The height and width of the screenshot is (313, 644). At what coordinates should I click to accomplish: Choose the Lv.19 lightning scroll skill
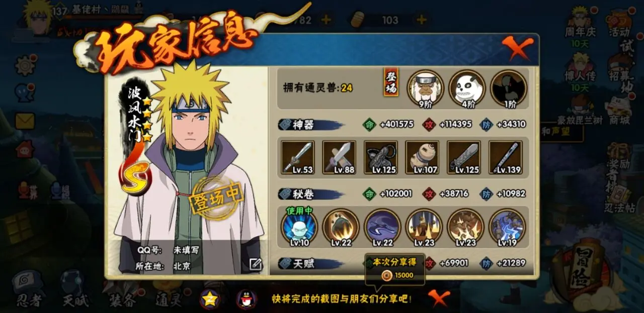[507, 228]
